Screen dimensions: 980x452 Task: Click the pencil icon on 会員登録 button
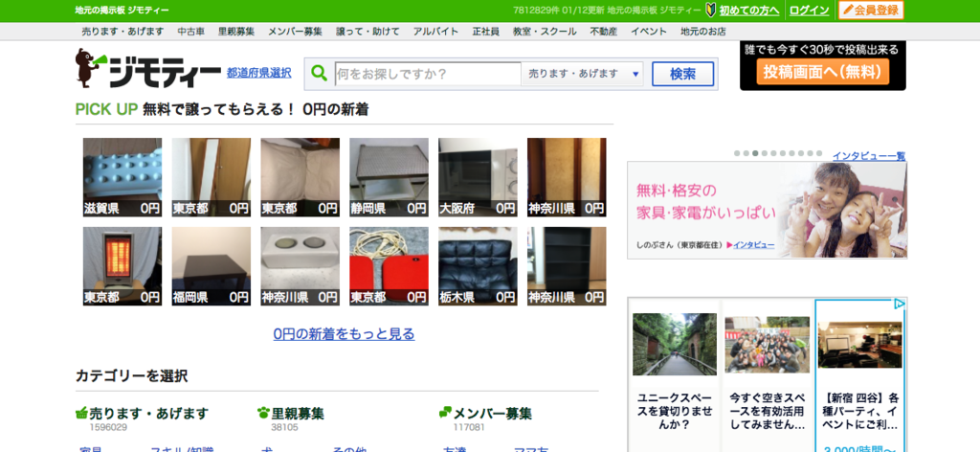click(848, 10)
